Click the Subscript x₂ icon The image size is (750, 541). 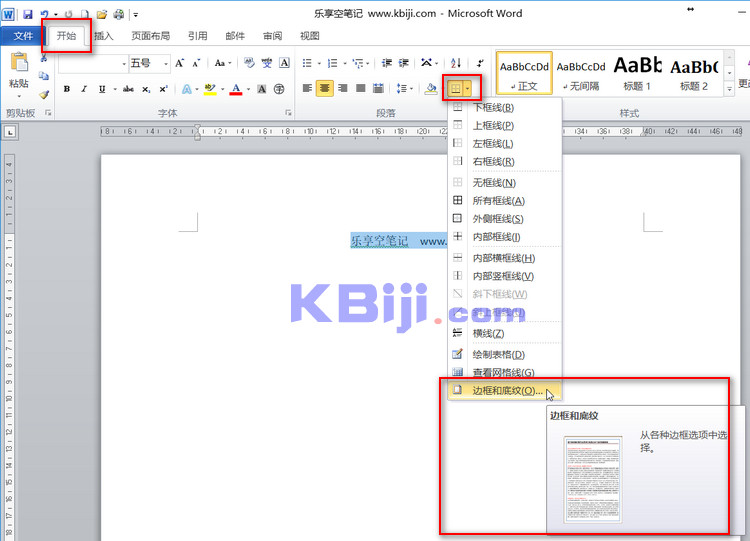pyautogui.click(x=146, y=89)
